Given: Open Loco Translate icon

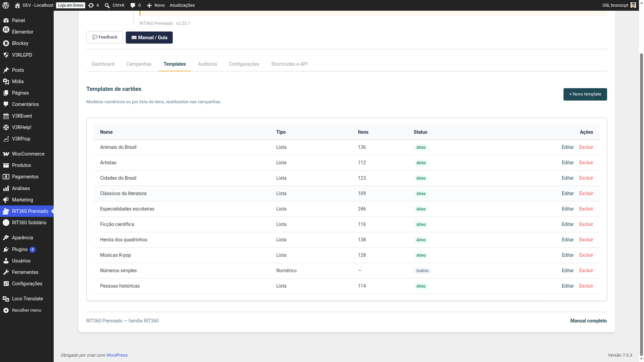Looking at the screenshot, I should pos(6,299).
